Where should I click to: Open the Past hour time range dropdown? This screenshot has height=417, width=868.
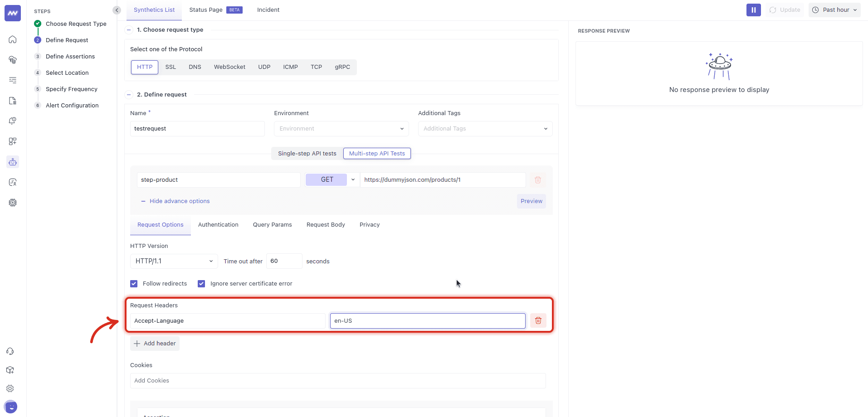[834, 10]
